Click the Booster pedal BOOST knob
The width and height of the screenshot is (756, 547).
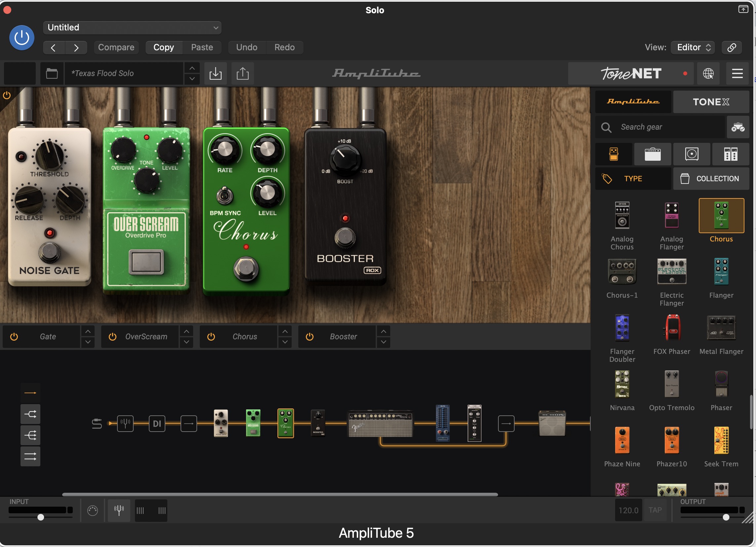(x=345, y=160)
